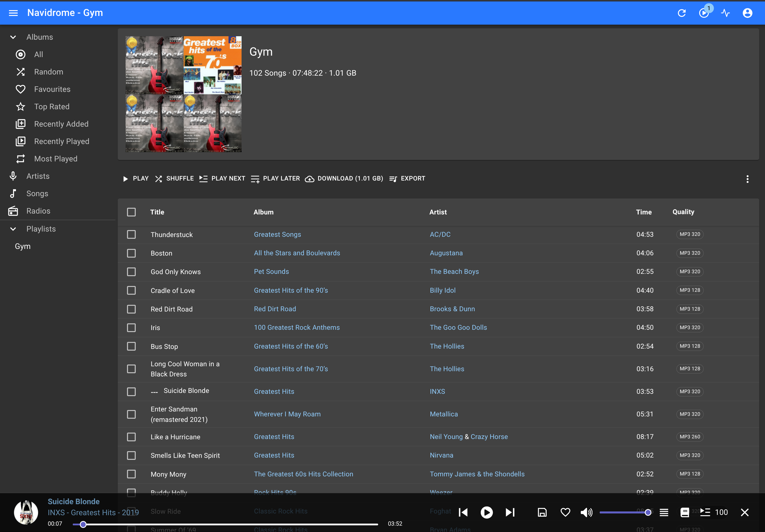Open the Wherever I May Roam album
Viewport: 765px width, 532px height.
tap(287, 414)
